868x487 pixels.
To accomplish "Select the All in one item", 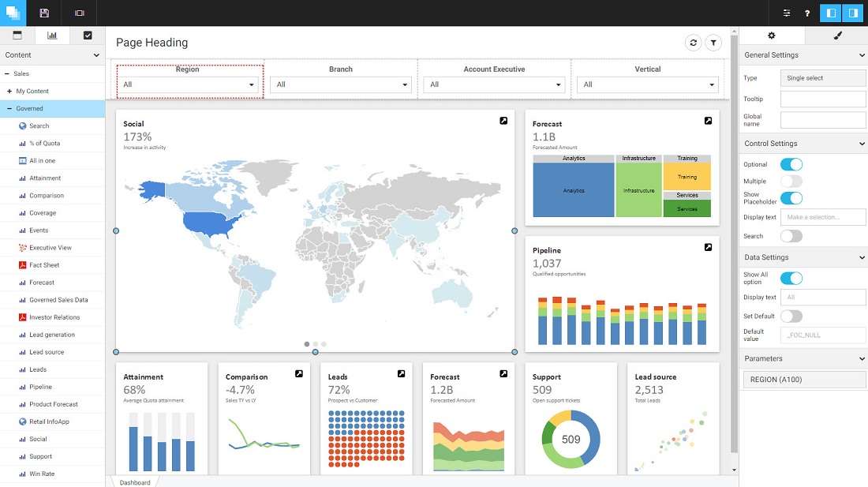I will coord(52,160).
